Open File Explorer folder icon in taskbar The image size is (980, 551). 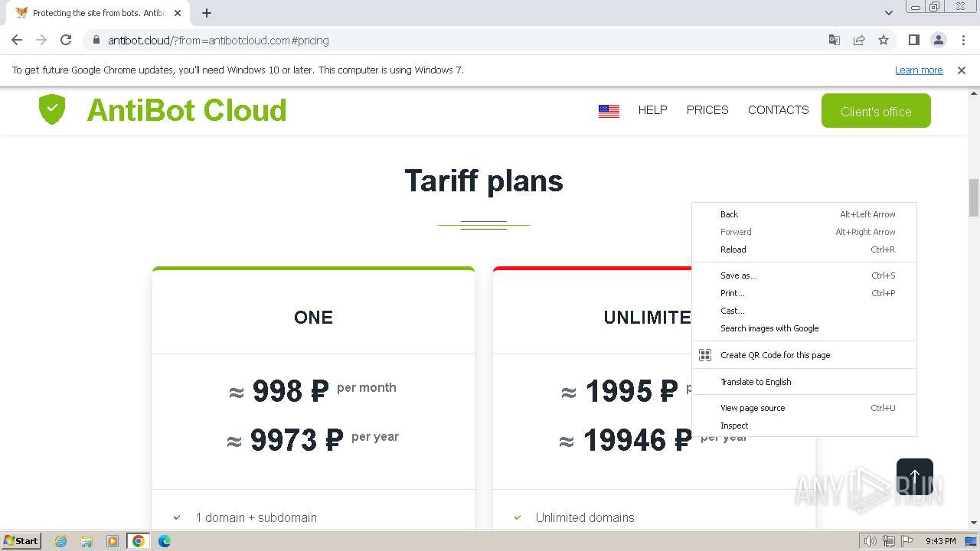pyautogui.click(x=87, y=541)
